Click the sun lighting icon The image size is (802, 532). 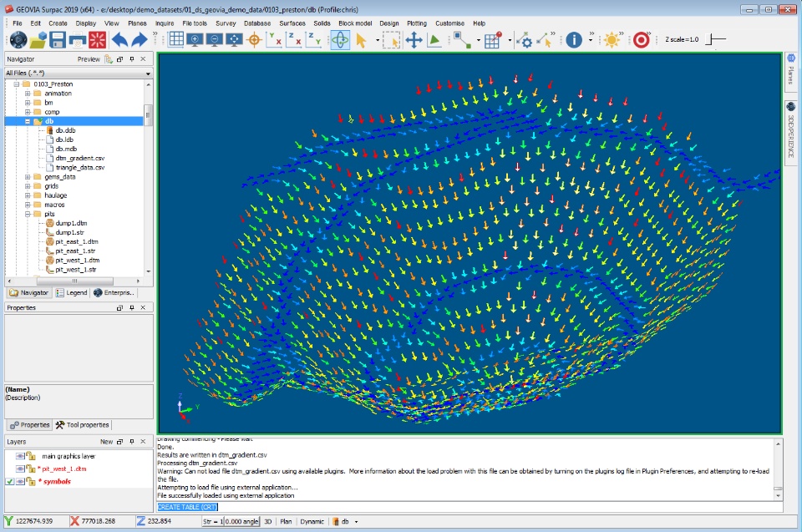(x=613, y=40)
